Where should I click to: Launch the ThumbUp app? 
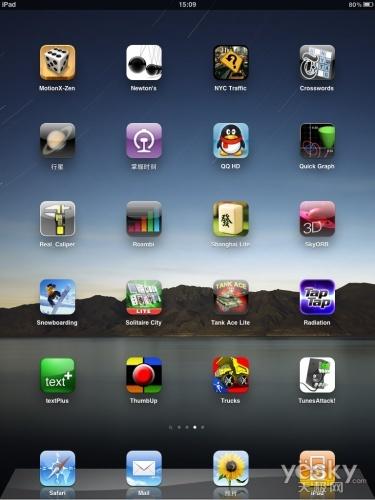144,375
